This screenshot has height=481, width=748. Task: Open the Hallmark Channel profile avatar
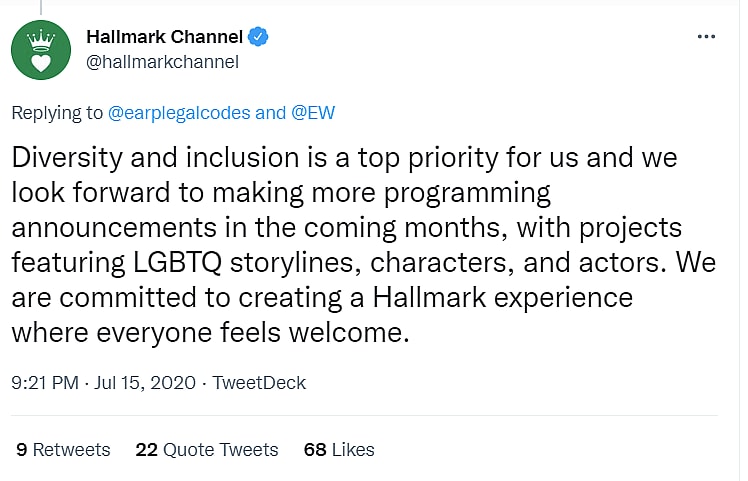pos(40,49)
